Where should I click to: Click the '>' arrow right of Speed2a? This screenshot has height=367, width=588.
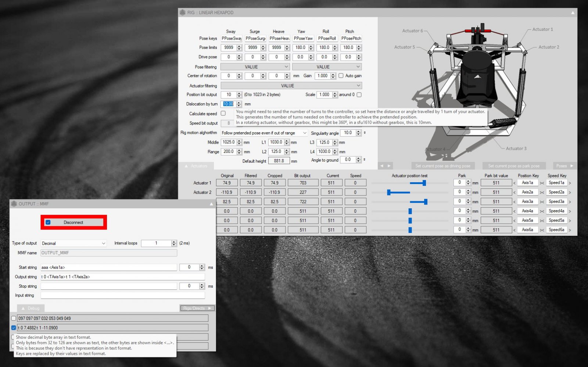[x=570, y=193]
